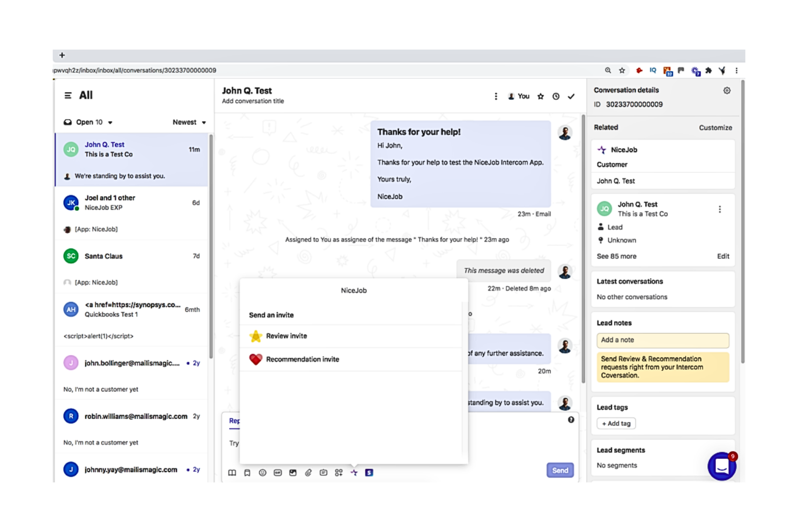
Task: Select Recommendation invite from the NiceJob menu
Action: [x=302, y=359]
